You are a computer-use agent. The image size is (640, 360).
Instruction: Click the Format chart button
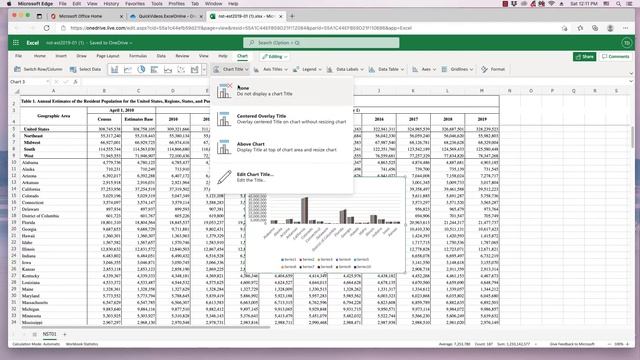(x=493, y=69)
